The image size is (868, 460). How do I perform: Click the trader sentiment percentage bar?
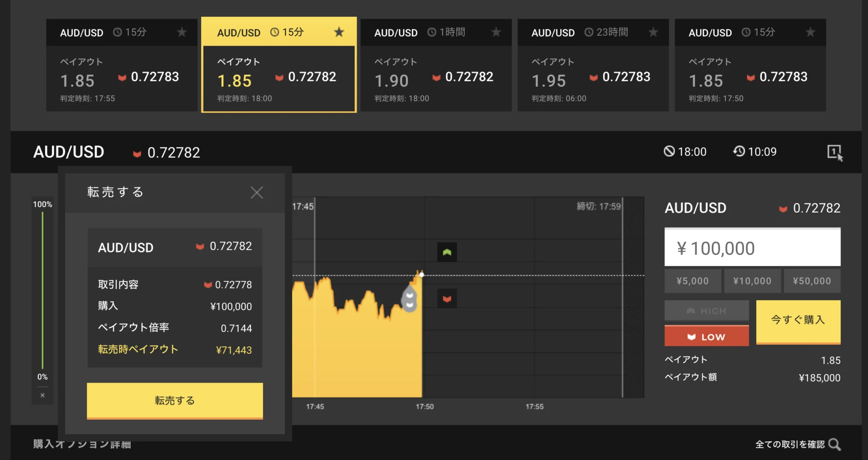(x=42, y=289)
